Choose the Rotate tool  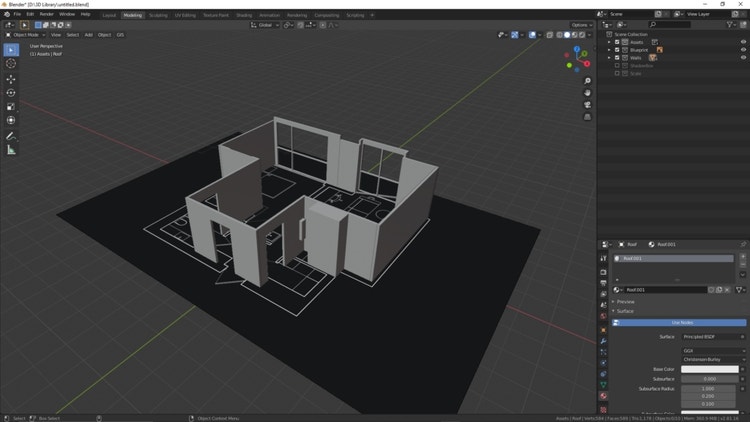tap(11, 93)
